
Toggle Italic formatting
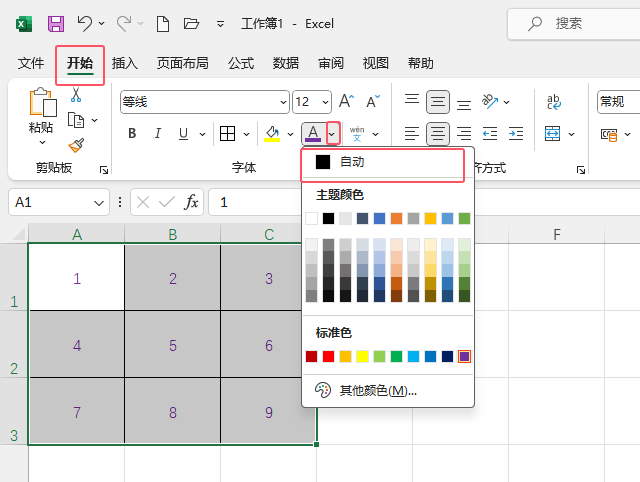click(x=158, y=134)
